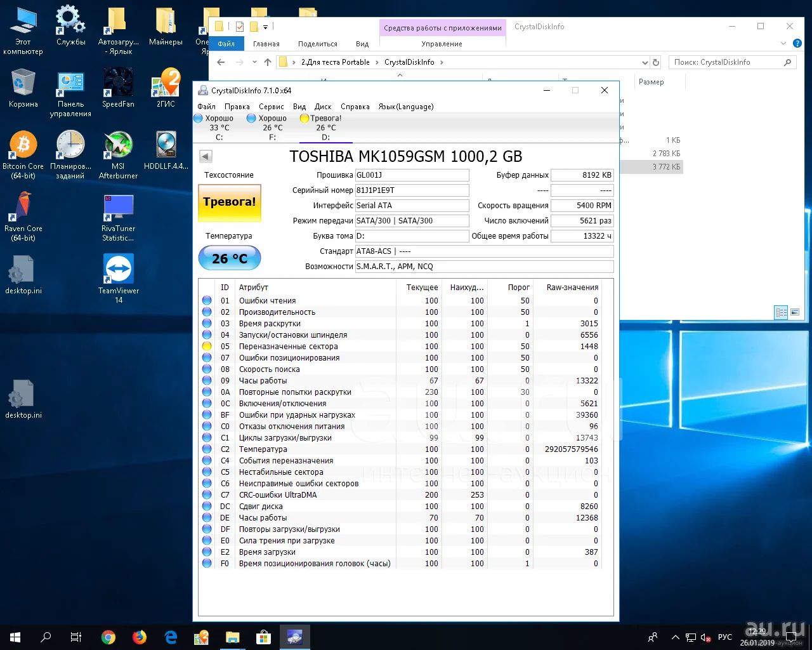Click the Размер column header in Explorer

coord(652,82)
